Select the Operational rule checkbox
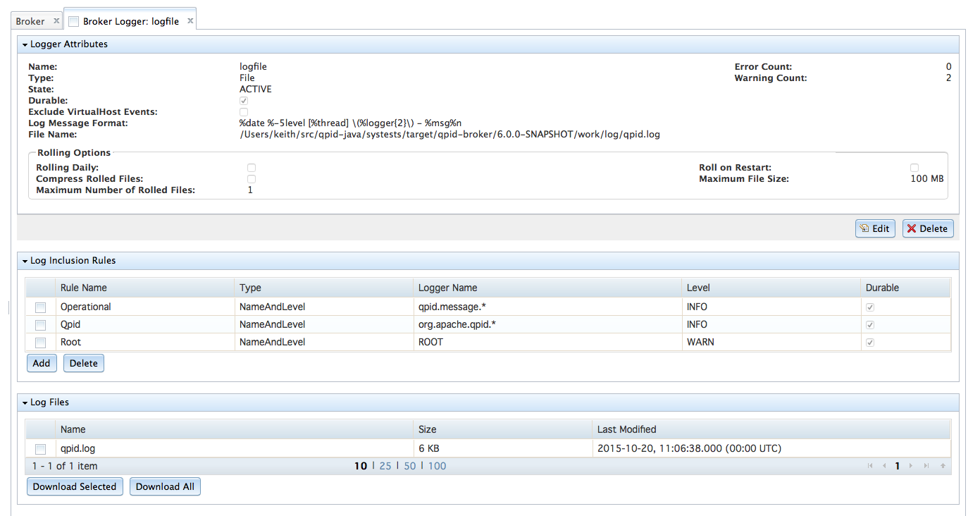980x516 pixels. click(41, 307)
